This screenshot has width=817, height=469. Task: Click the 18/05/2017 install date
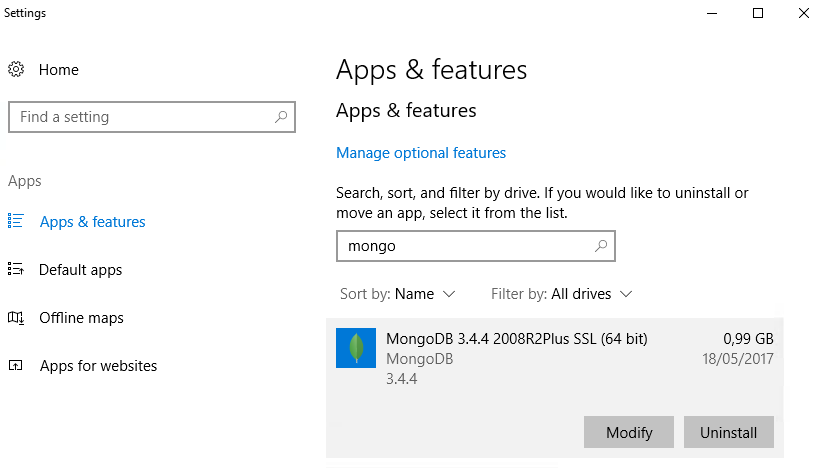(x=737, y=359)
